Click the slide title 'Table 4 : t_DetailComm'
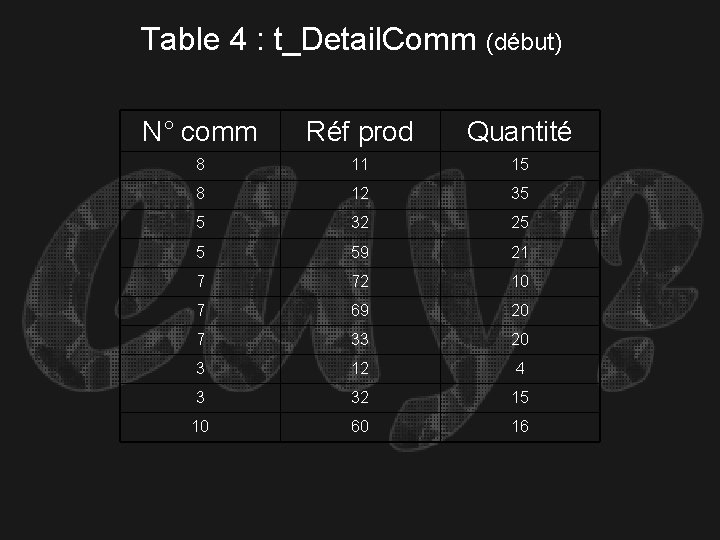 (308, 39)
